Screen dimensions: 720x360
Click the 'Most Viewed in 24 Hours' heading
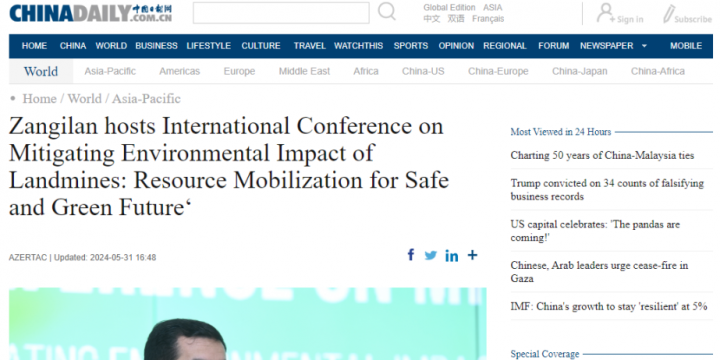point(561,132)
